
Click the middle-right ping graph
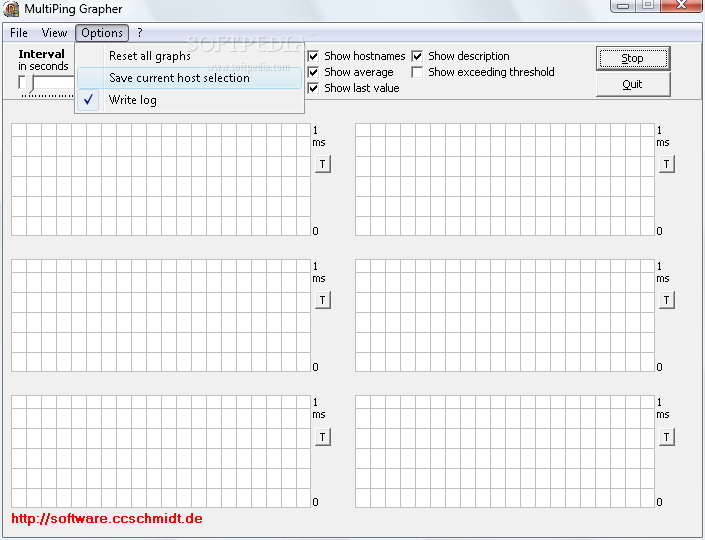tap(505, 316)
